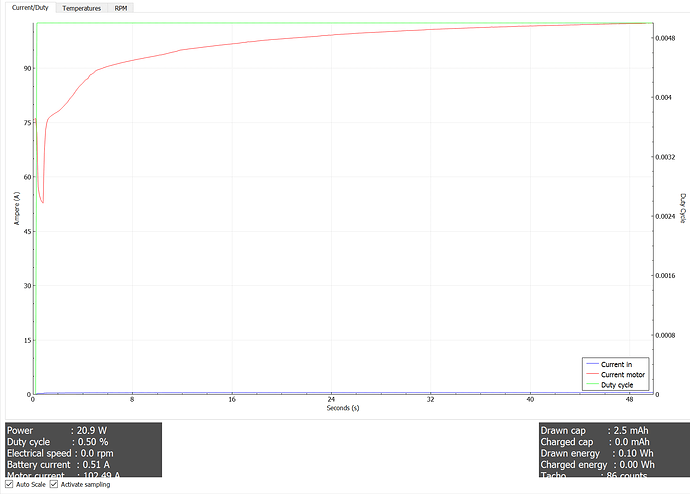Switch to the Temperatures tab
Screen dimensions: 690x494
pyautogui.click(x=81, y=7)
